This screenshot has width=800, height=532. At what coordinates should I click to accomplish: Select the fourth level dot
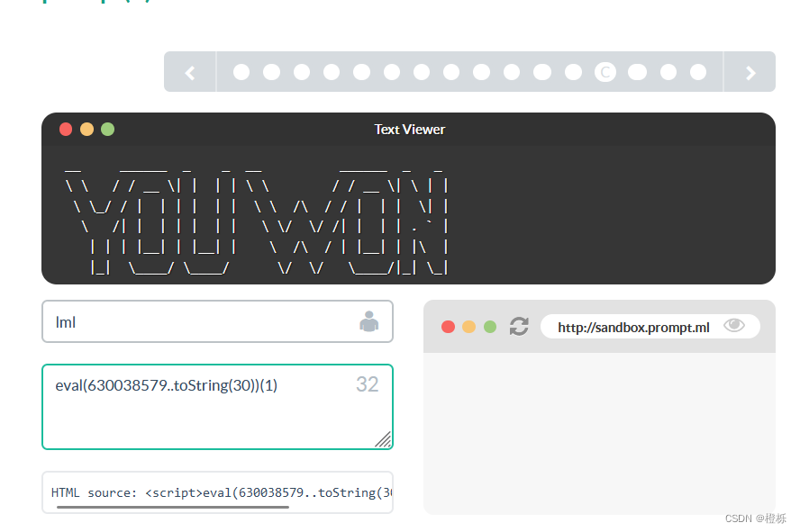(x=332, y=72)
